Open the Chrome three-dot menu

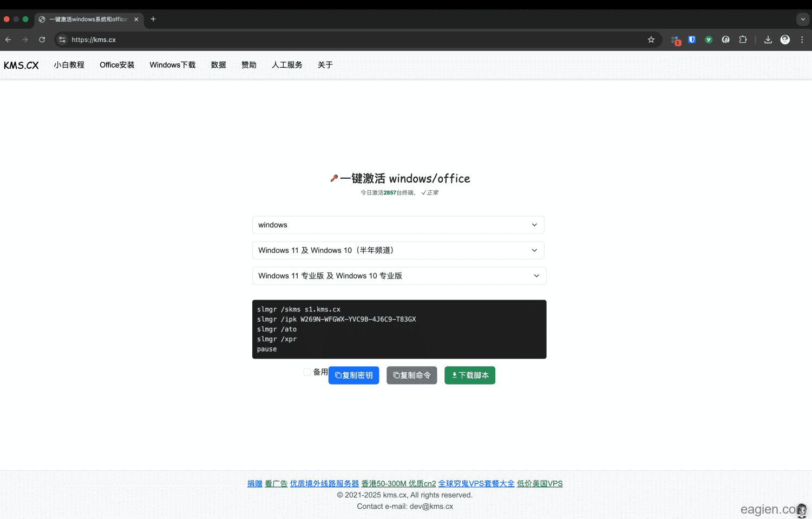(802, 40)
